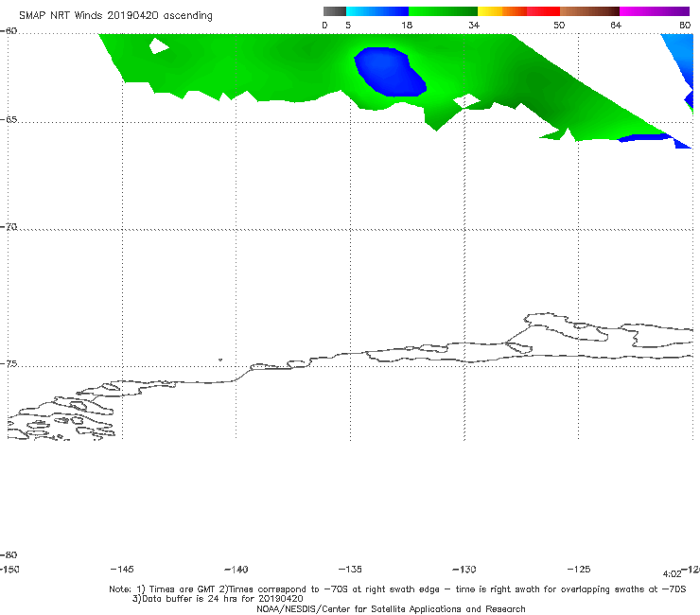Select the gray segment of the colorbar
This screenshot has height=615, width=700.
point(335,11)
